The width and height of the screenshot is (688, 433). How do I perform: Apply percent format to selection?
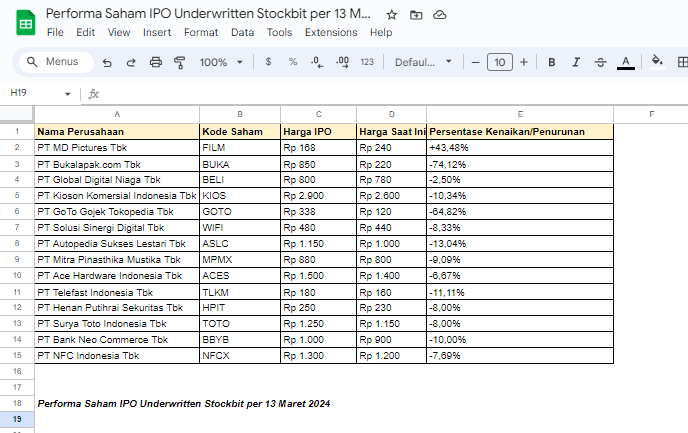293,62
